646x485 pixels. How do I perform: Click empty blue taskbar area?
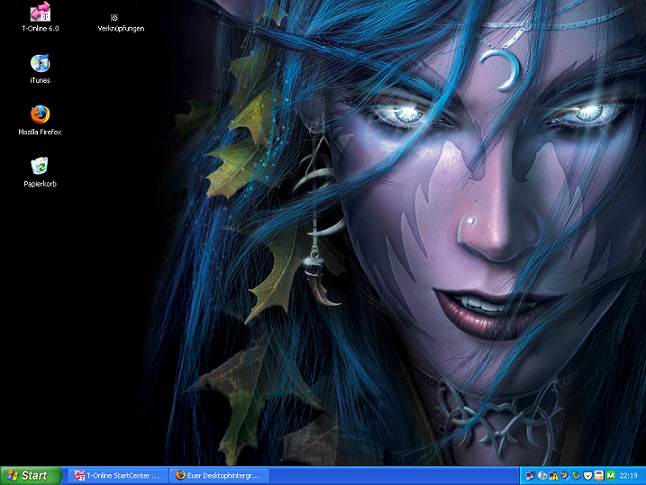pos(390,476)
